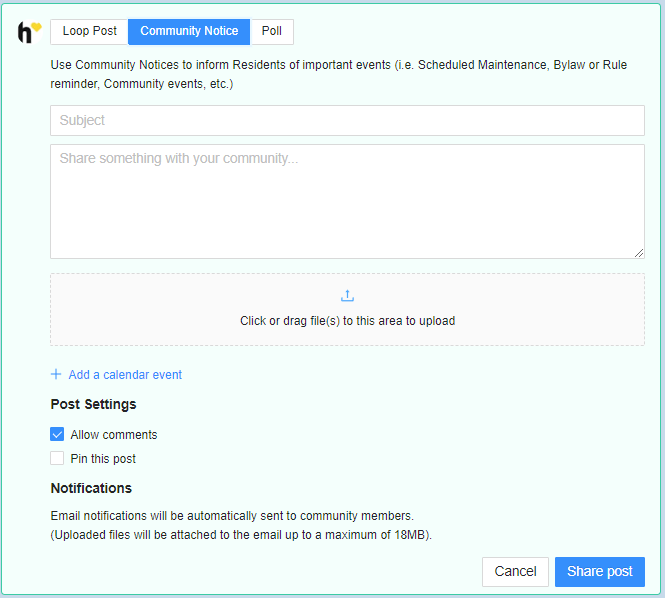Select the Community Notice tab

point(189,31)
